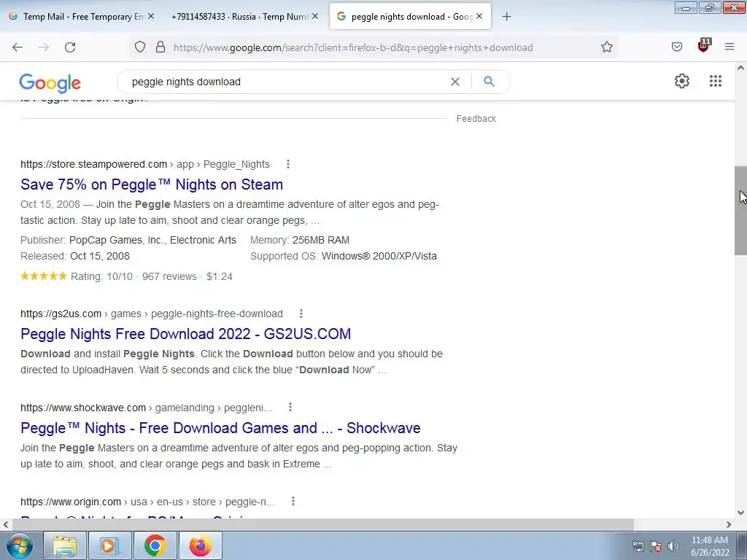The width and height of the screenshot is (747, 560).
Task: Open the Action Center flag icon
Action: [x=656, y=545]
